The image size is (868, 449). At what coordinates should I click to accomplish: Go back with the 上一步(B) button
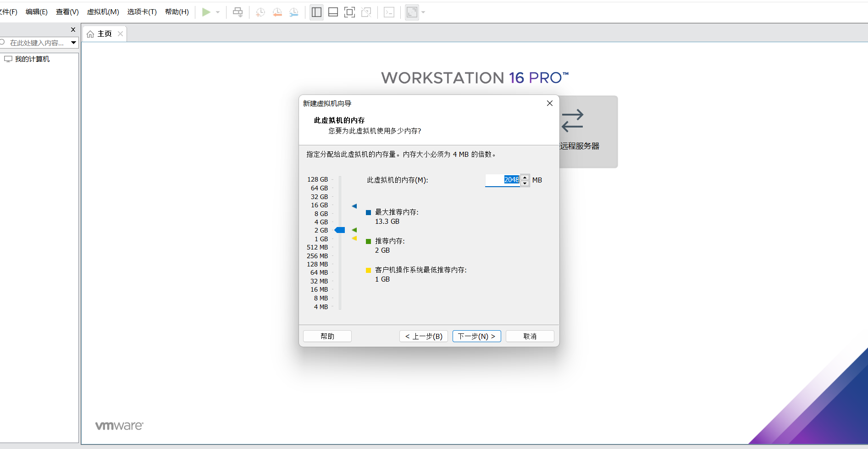424,337
